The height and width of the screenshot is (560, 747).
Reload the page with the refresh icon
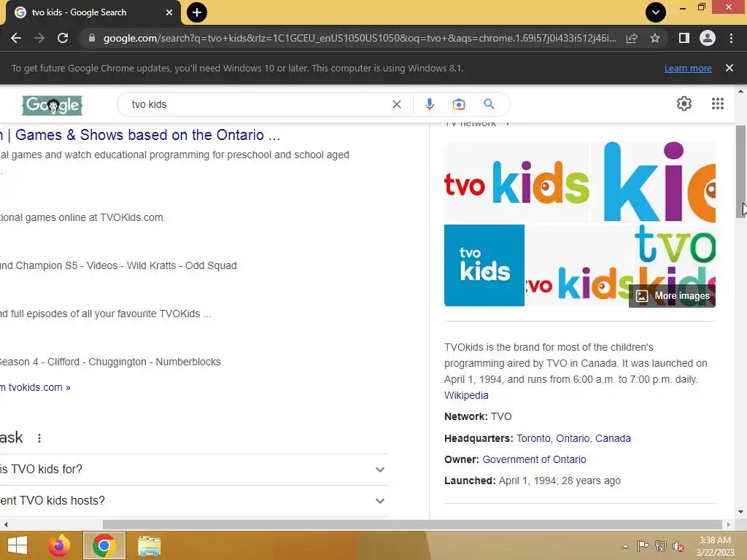click(x=63, y=38)
